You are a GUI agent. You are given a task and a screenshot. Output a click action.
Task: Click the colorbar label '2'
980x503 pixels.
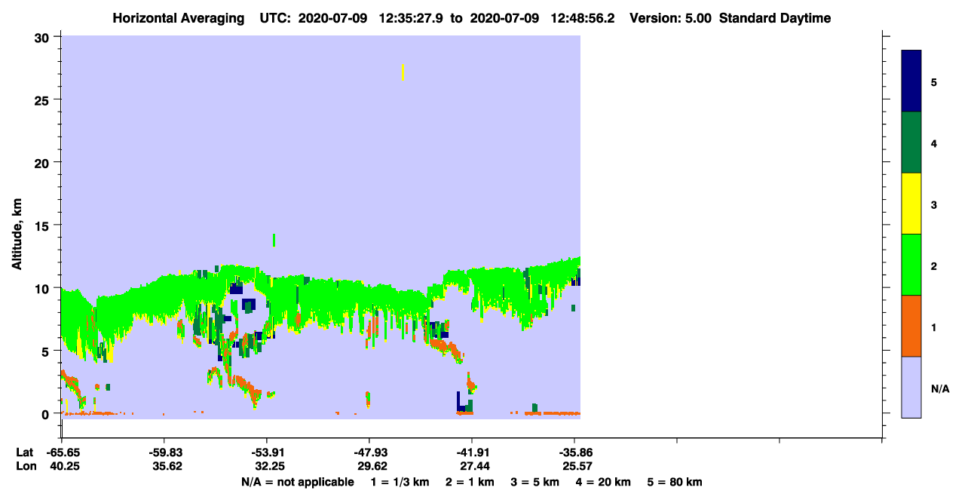[934, 265]
